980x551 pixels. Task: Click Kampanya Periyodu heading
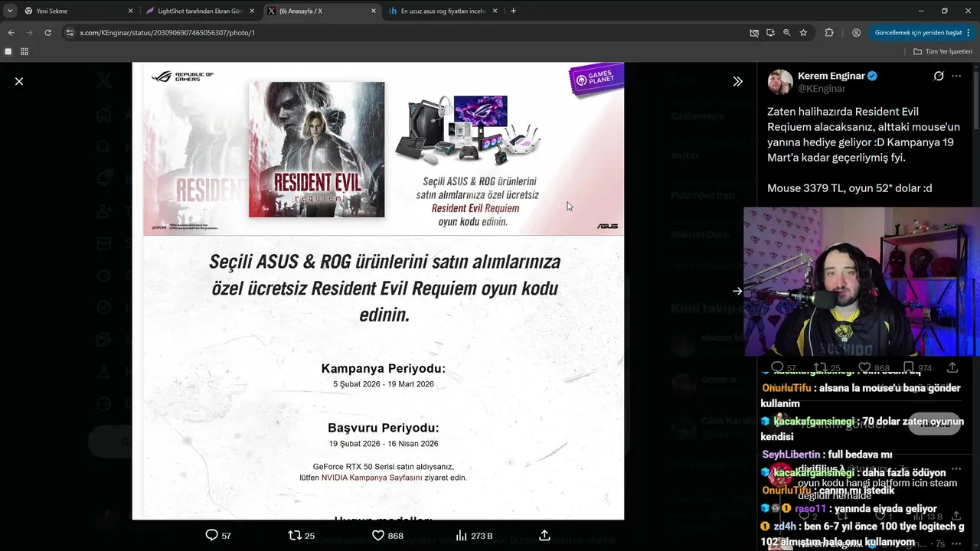[383, 369]
